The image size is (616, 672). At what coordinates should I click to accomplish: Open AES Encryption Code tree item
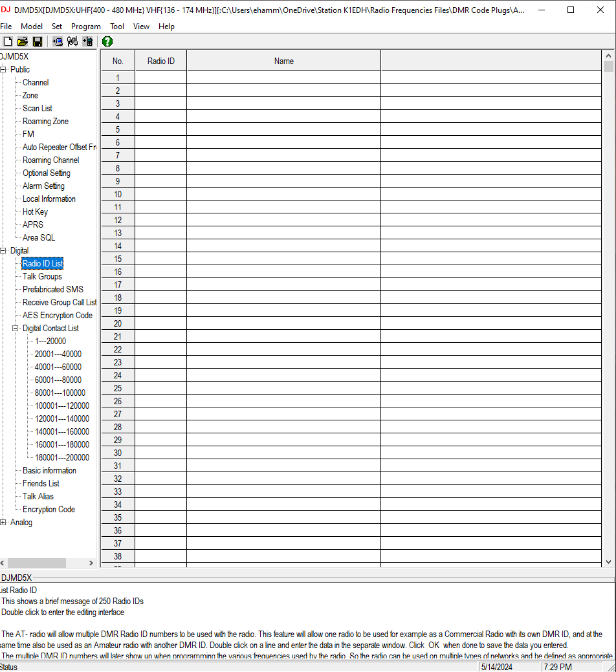click(x=58, y=316)
